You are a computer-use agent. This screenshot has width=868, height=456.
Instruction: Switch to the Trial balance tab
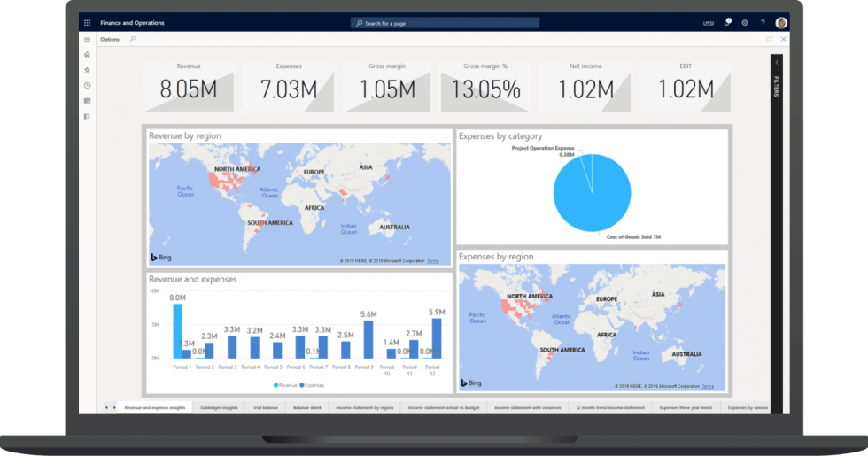(267, 407)
